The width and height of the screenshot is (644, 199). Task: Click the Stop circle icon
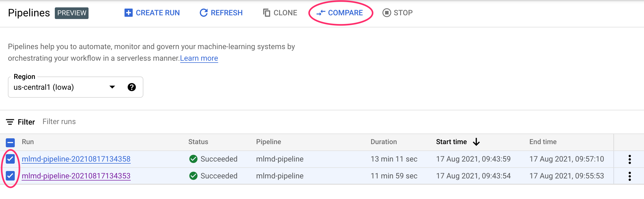click(387, 13)
